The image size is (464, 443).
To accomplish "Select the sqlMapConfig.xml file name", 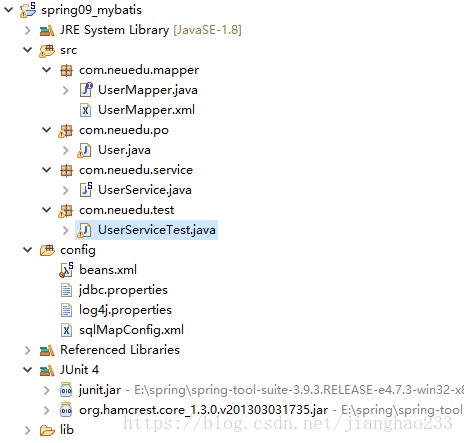I will point(131,330).
